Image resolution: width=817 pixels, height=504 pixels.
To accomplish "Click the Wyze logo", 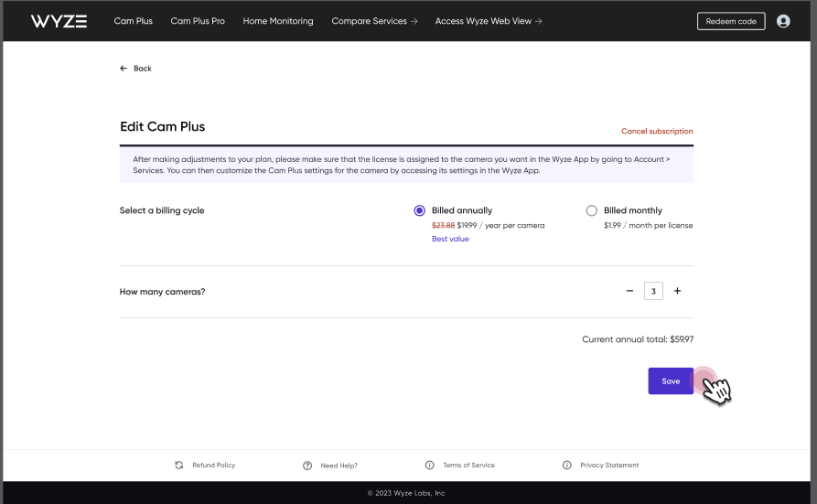I will pyautogui.click(x=59, y=21).
